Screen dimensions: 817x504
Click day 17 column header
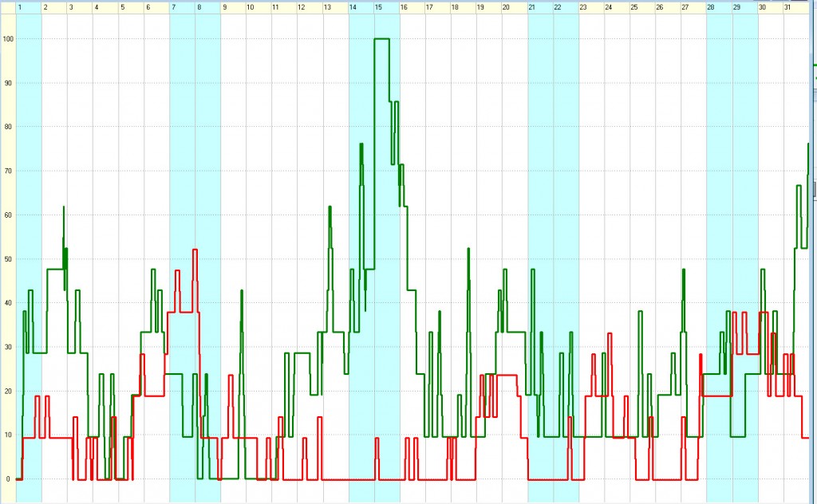click(x=438, y=7)
